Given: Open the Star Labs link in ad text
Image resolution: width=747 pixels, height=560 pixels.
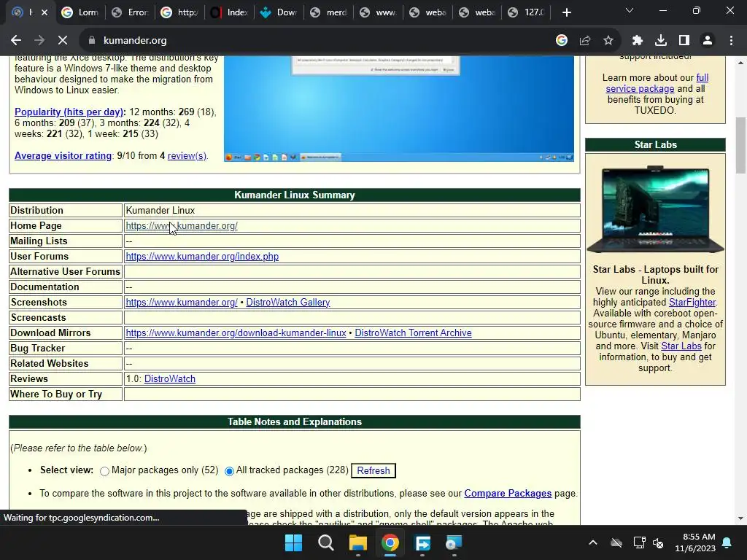Looking at the screenshot, I should [x=681, y=346].
